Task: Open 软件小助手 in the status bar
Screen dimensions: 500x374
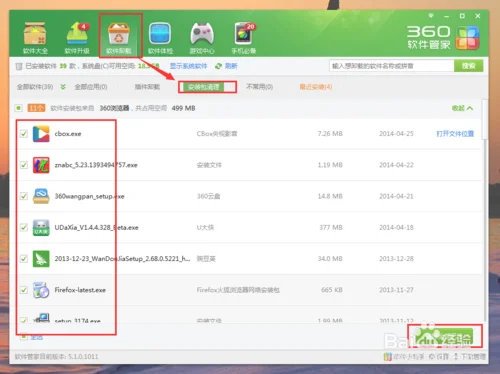Action: (404, 357)
